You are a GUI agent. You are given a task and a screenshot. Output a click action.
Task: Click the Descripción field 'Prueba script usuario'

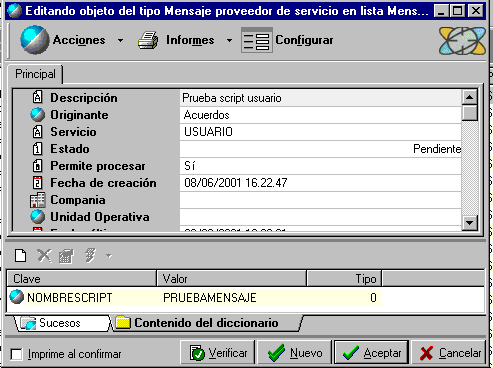[320, 98]
